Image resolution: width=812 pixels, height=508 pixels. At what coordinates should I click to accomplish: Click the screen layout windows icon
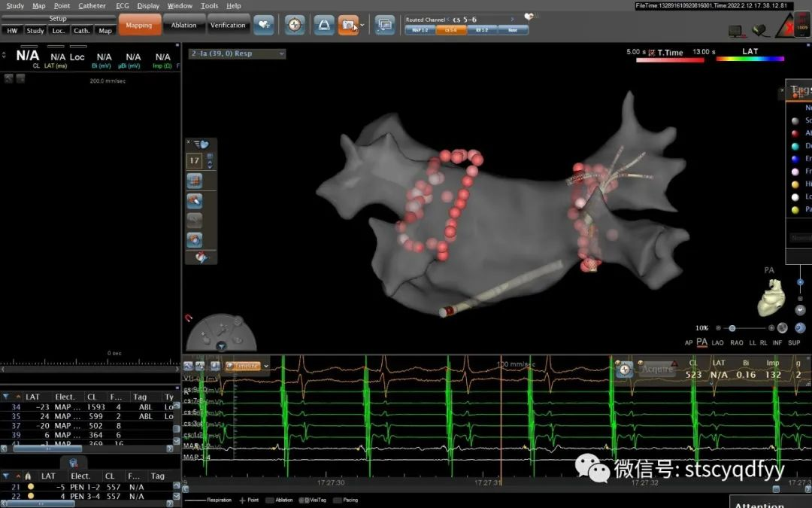385,25
